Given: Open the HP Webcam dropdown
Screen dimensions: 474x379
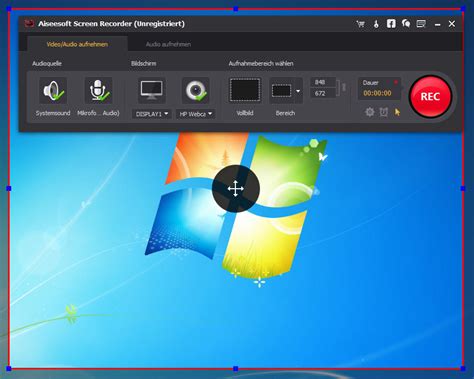Looking at the screenshot, I should tap(196, 114).
